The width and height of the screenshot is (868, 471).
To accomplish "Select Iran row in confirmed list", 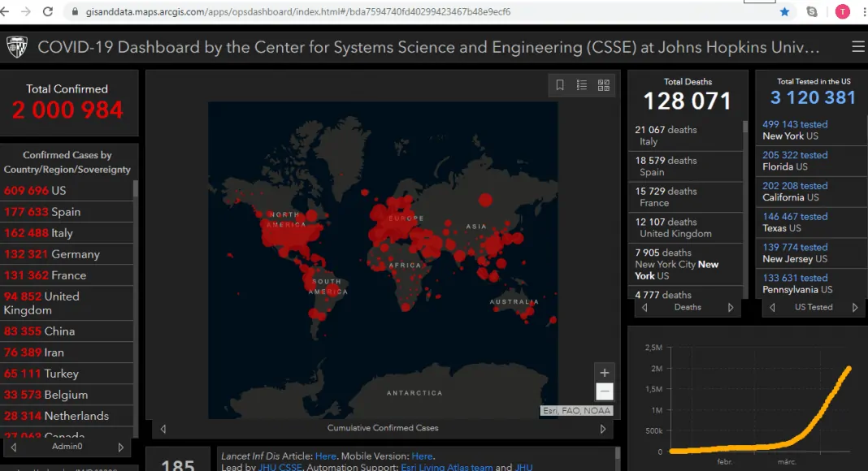I will click(x=67, y=352).
